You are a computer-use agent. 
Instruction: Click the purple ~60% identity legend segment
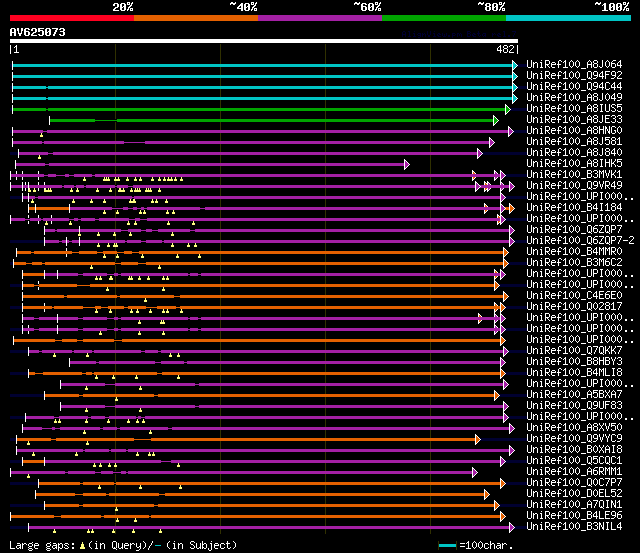(x=320, y=18)
